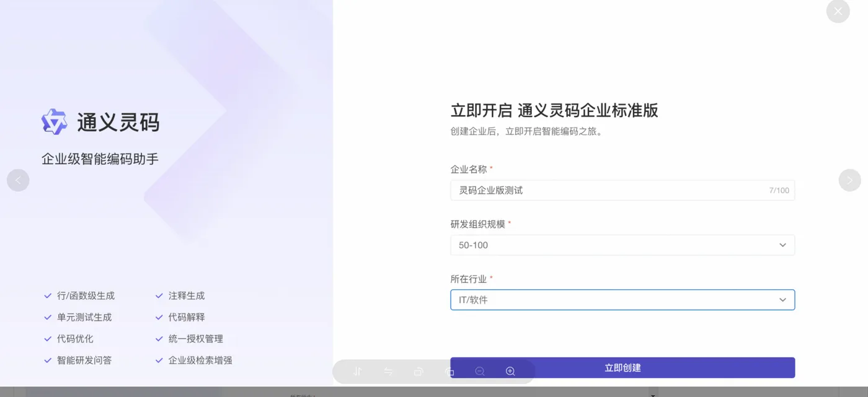The image size is (868, 397).
Task: Click the 通义灵码 logo icon
Action: pos(54,122)
